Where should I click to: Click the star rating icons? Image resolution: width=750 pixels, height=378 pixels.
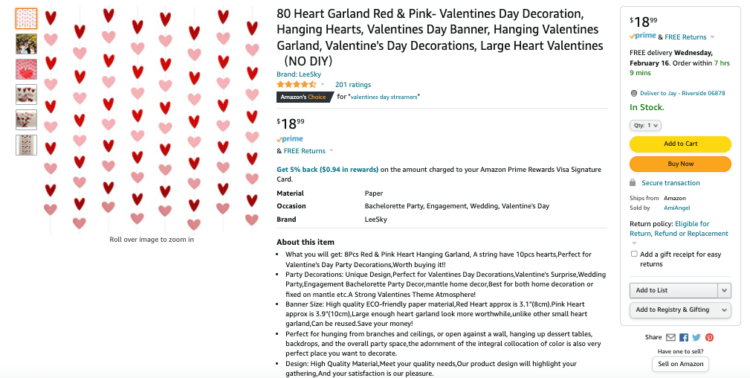coord(297,85)
